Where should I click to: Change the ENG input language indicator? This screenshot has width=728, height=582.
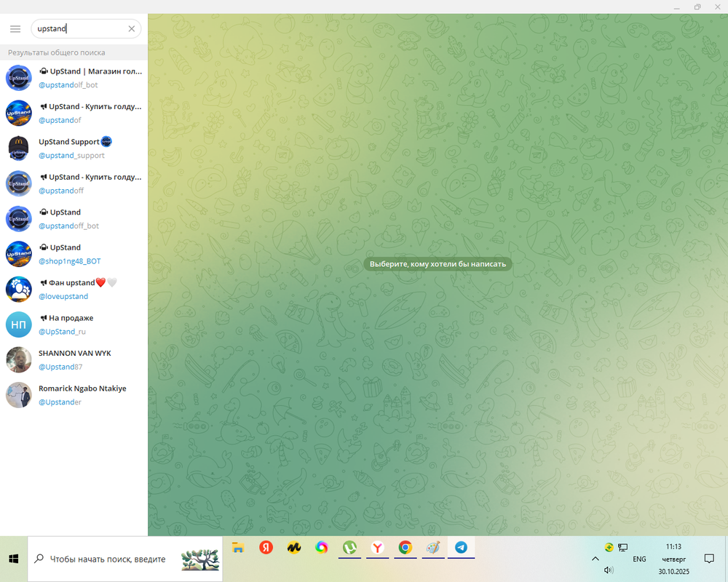click(639, 559)
